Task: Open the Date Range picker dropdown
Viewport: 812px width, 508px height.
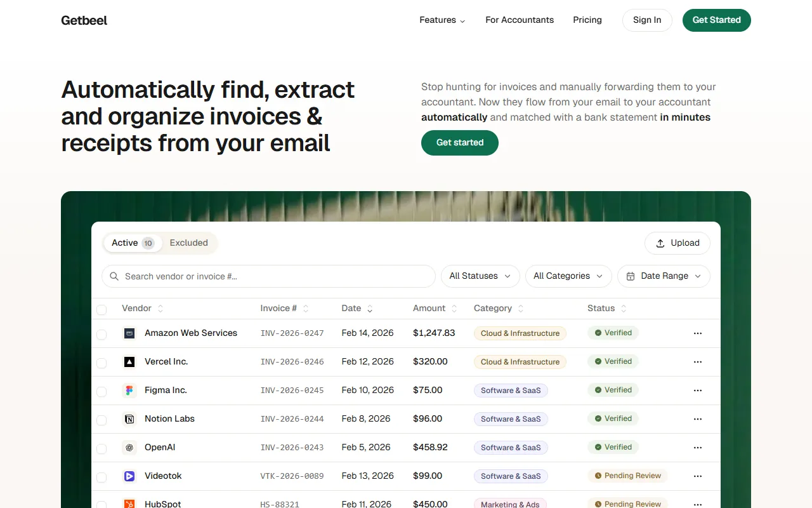Action: 664,276
